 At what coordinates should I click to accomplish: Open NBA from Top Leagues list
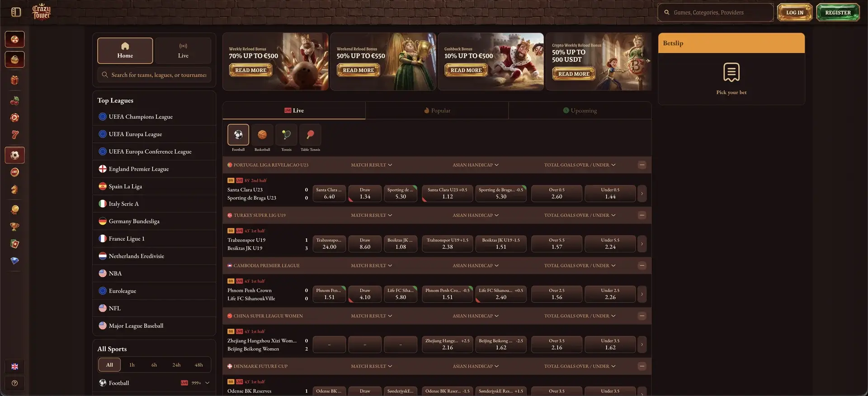pos(154,274)
